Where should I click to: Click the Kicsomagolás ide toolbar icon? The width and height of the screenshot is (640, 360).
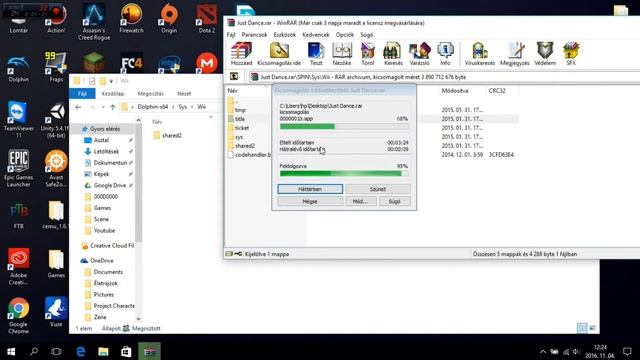279,54
